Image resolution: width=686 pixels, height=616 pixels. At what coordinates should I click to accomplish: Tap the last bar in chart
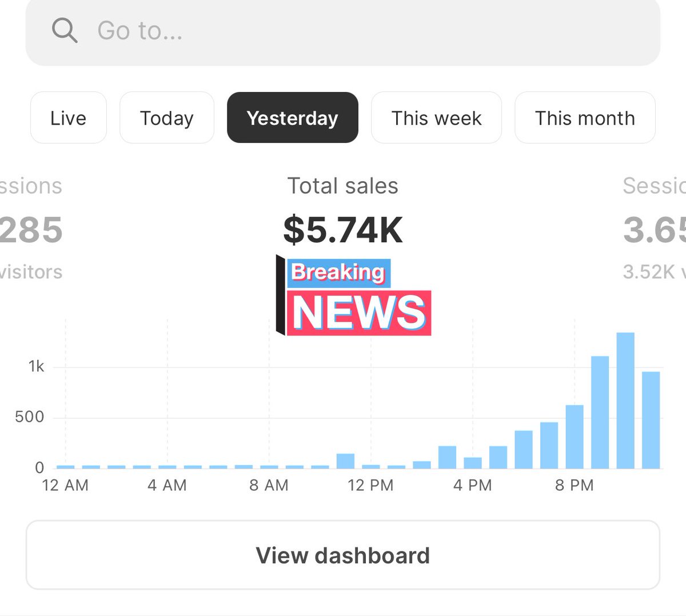(651, 420)
